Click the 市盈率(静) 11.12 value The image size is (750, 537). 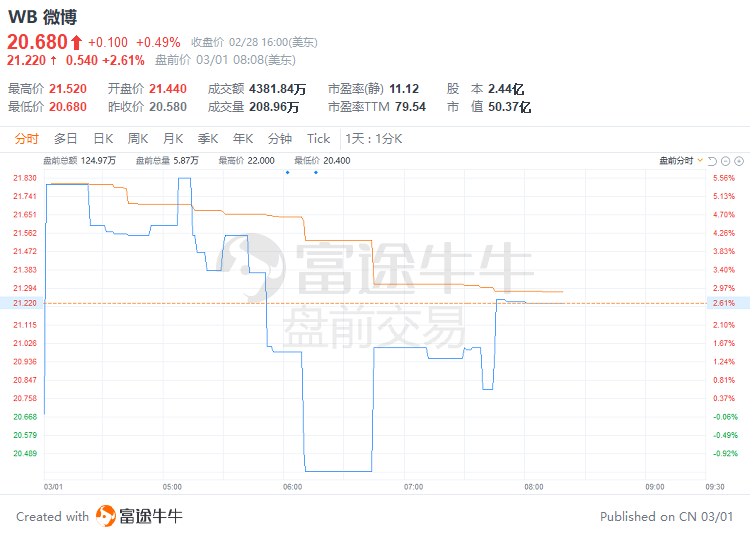pyautogui.click(x=404, y=89)
